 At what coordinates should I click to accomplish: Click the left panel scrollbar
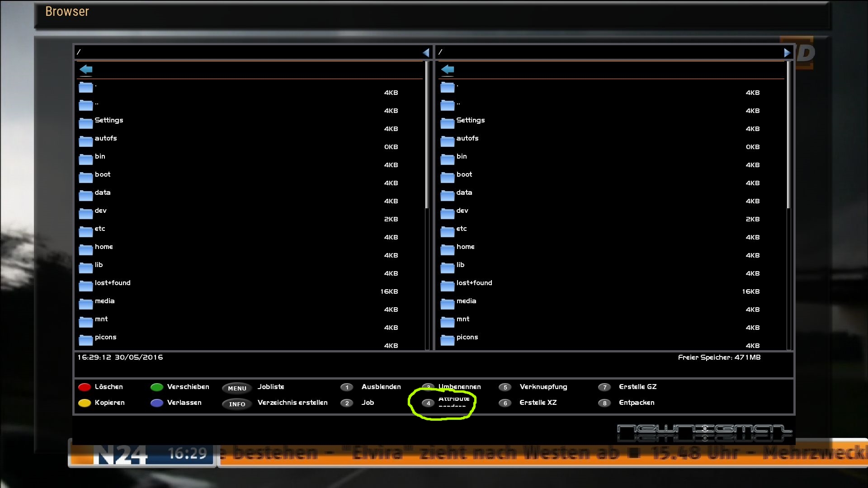tap(427, 136)
